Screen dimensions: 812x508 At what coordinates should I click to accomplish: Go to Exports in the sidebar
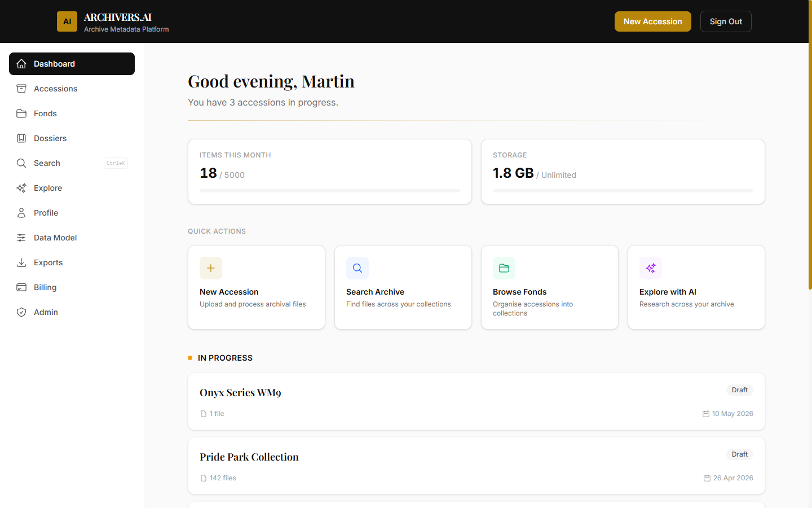[72, 262]
